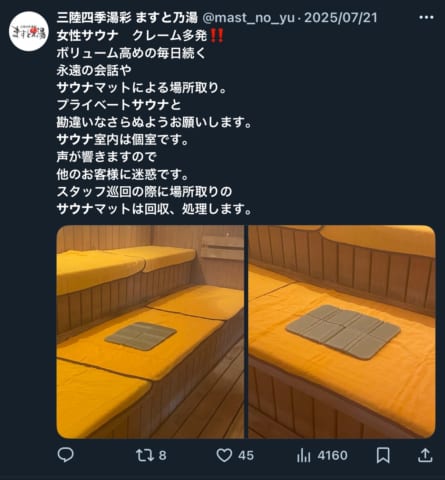
Task: Share the post using the upload arrow icon
Action: [x=425, y=455]
